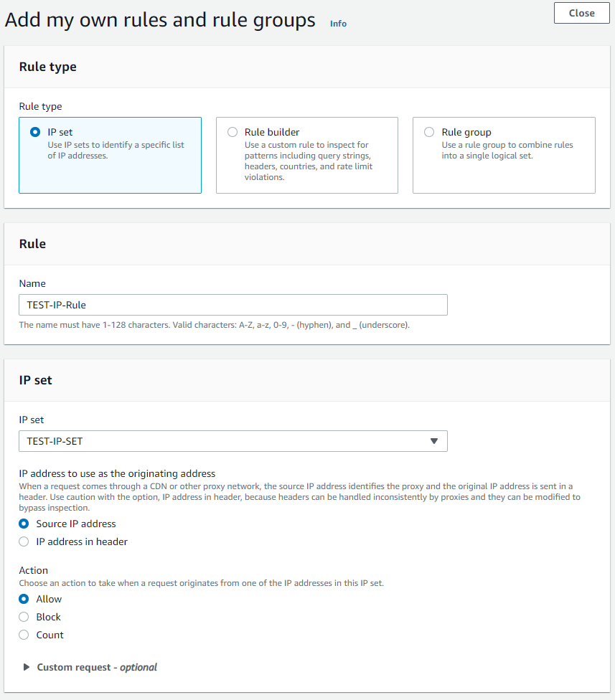This screenshot has height=700, width=615.
Task: Click the Rule builder card description text
Action: (x=308, y=161)
